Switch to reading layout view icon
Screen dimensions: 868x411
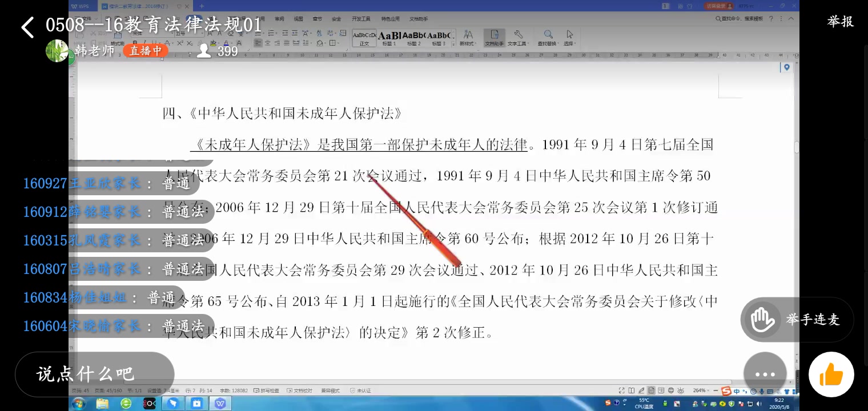point(631,390)
